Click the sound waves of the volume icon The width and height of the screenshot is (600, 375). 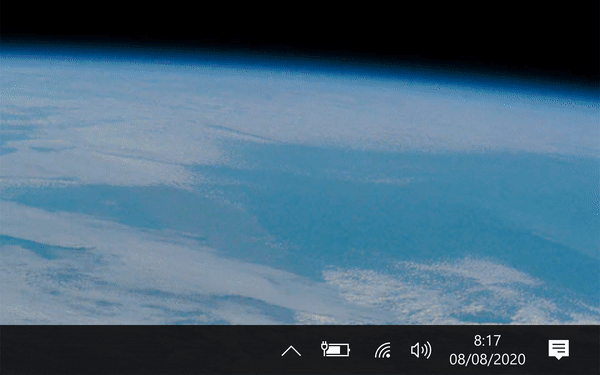pos(427,350)
